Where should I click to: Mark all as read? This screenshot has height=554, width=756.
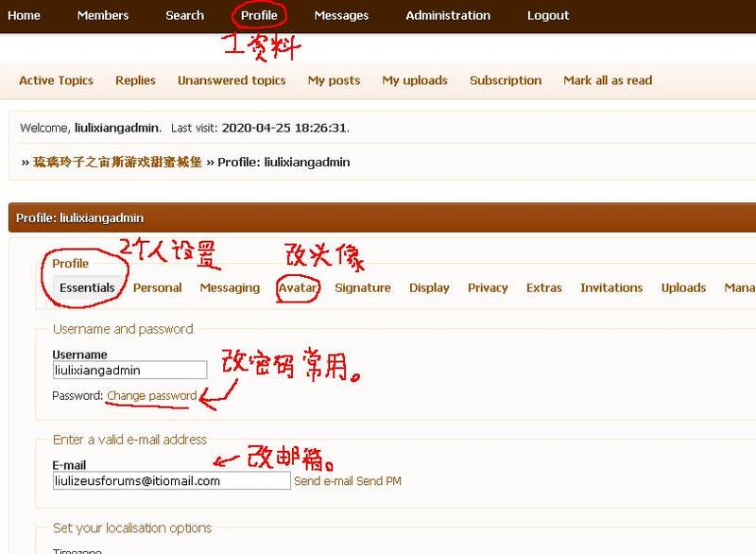608,80
